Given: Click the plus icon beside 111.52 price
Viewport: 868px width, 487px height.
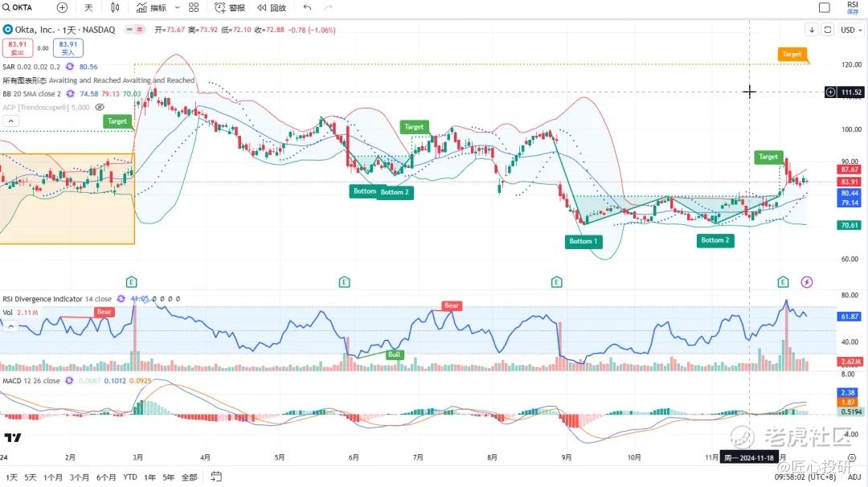Looking at the screenshot, I should tap(830, 92).
